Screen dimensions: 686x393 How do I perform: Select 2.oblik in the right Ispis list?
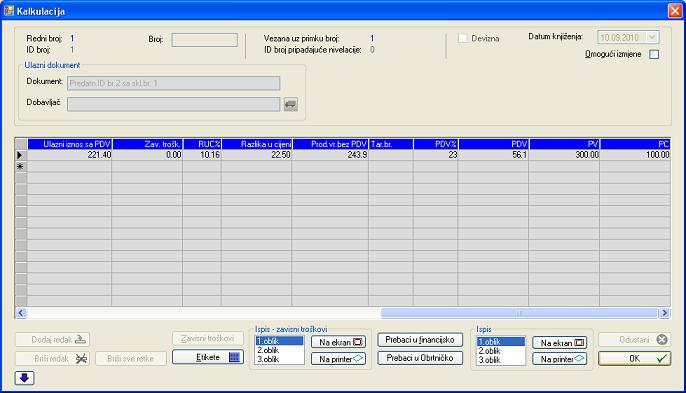501,351
